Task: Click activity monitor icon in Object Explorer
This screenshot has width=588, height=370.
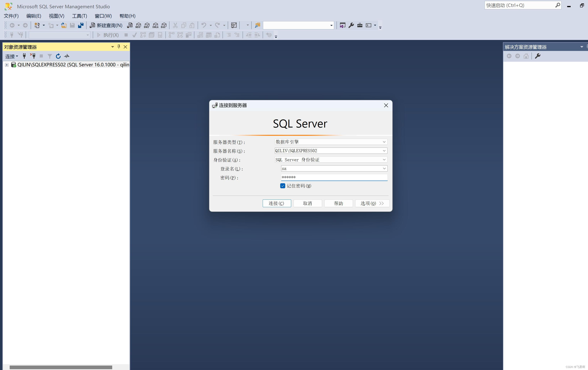Action: (67, 56)
